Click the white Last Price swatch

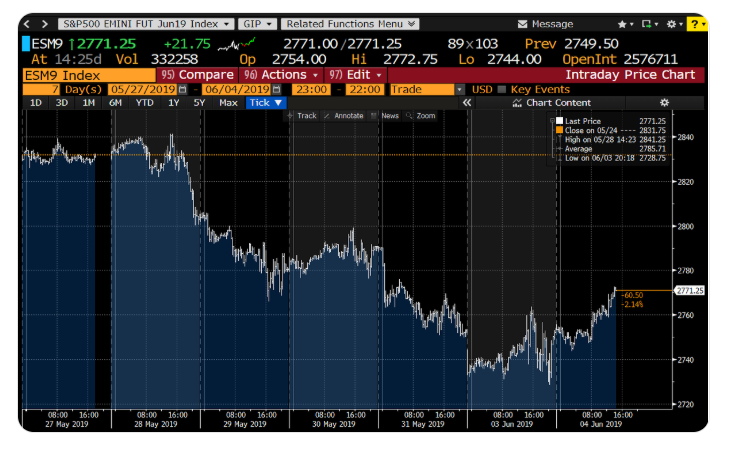click(x=559, y=121)
